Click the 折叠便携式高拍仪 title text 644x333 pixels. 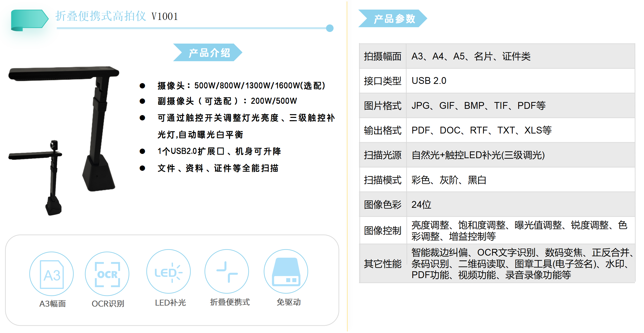tap(101, 16)
